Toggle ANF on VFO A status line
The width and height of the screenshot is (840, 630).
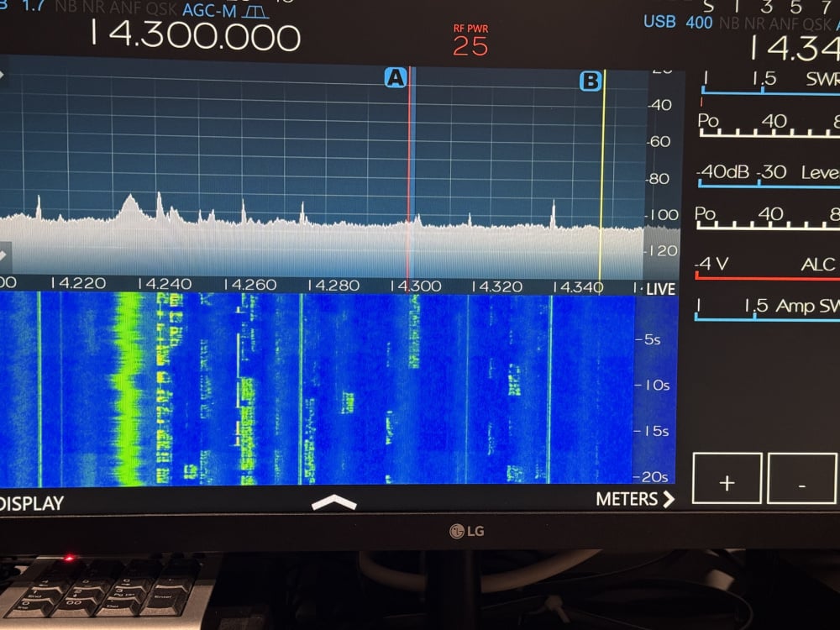[x=124, y=9]
